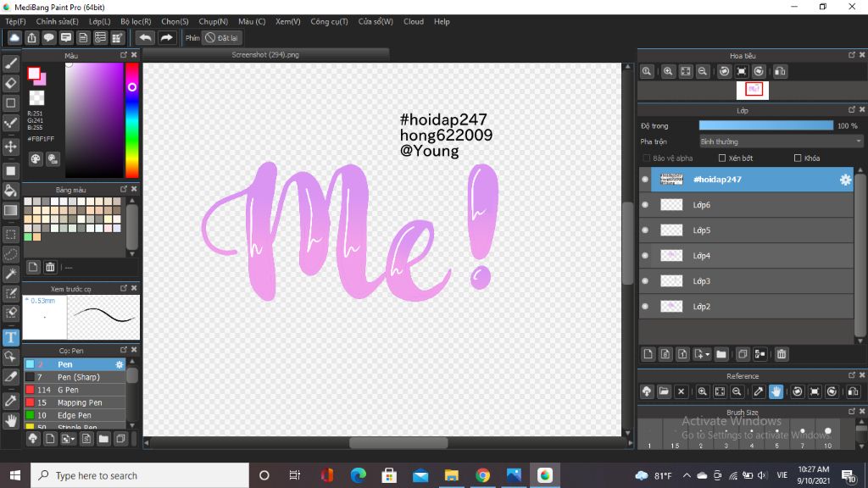Viewport: 868px width, 488px height.
Task: Click the Undo arrow in toolbar
Action: coord(145,37)
